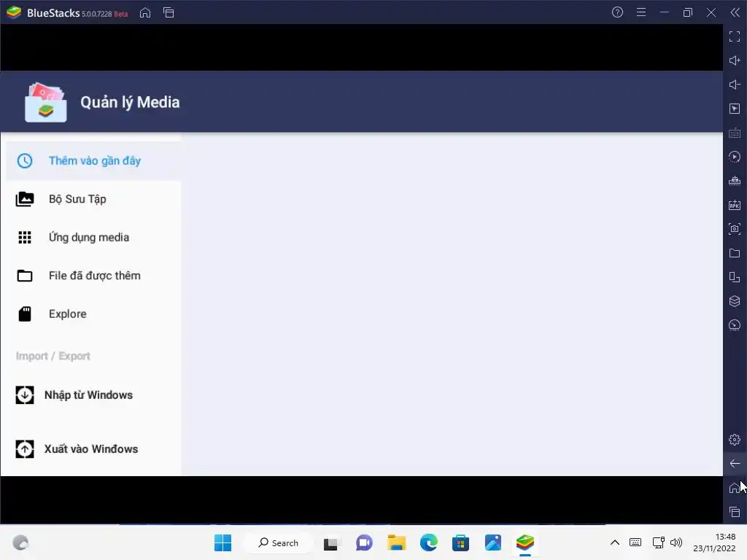Decrease volume using side toolbar icon
The width and height of the screenshot is (747, 560).
(735, 85)
